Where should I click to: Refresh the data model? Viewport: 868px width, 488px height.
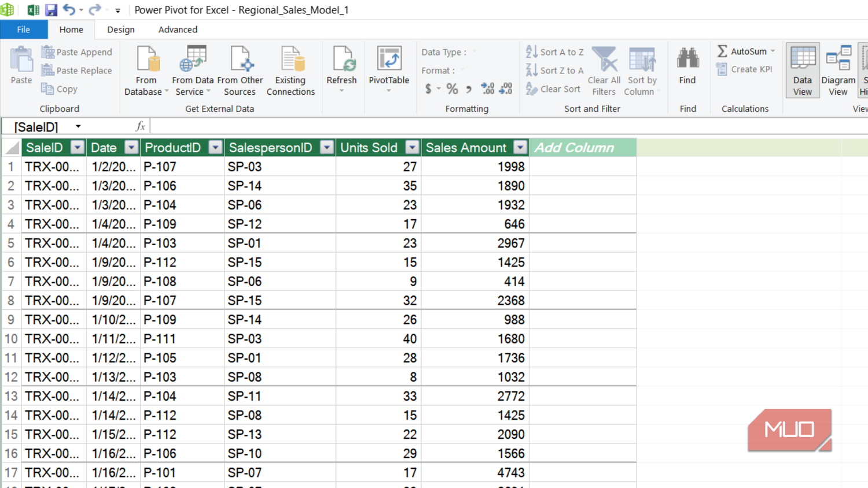click(x=341, y=68)
